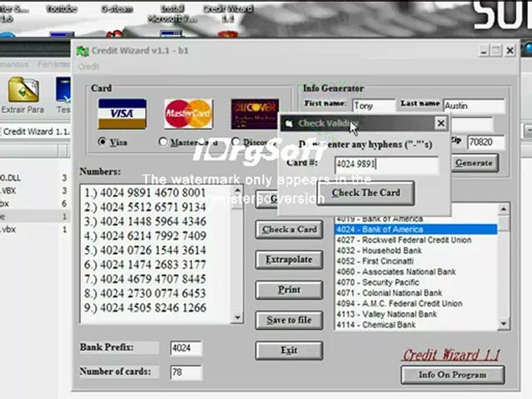This screenshot has height=399, width=532.
Task: Select the Discover radio button
Action: pos(236,141)
